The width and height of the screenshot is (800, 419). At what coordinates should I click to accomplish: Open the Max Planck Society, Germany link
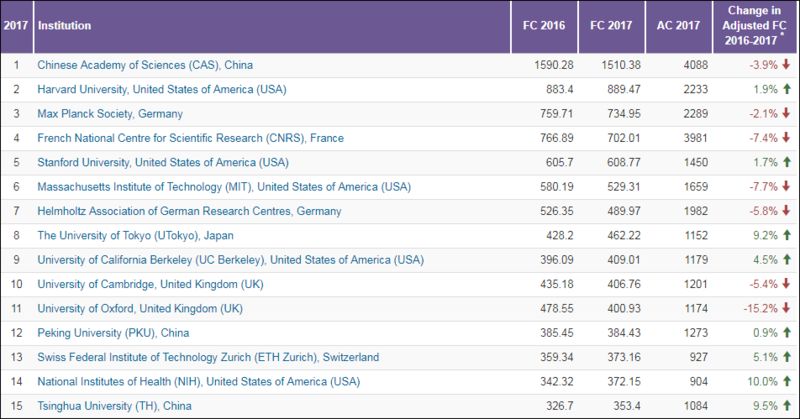110,113
